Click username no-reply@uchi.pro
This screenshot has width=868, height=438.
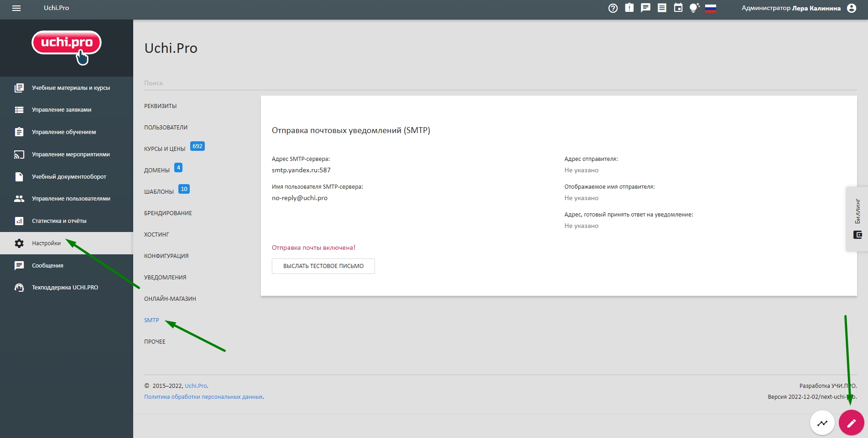click(x=300, y=198)
